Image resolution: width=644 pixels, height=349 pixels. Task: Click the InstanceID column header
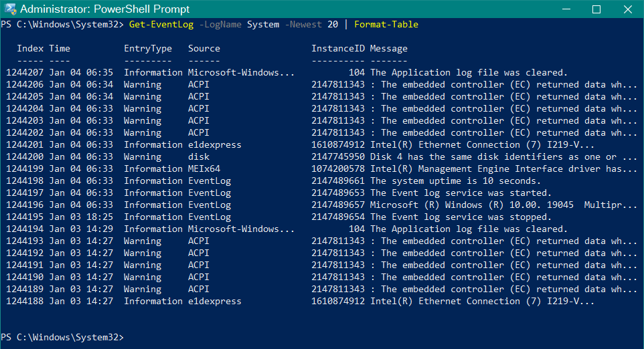(337, 49)
